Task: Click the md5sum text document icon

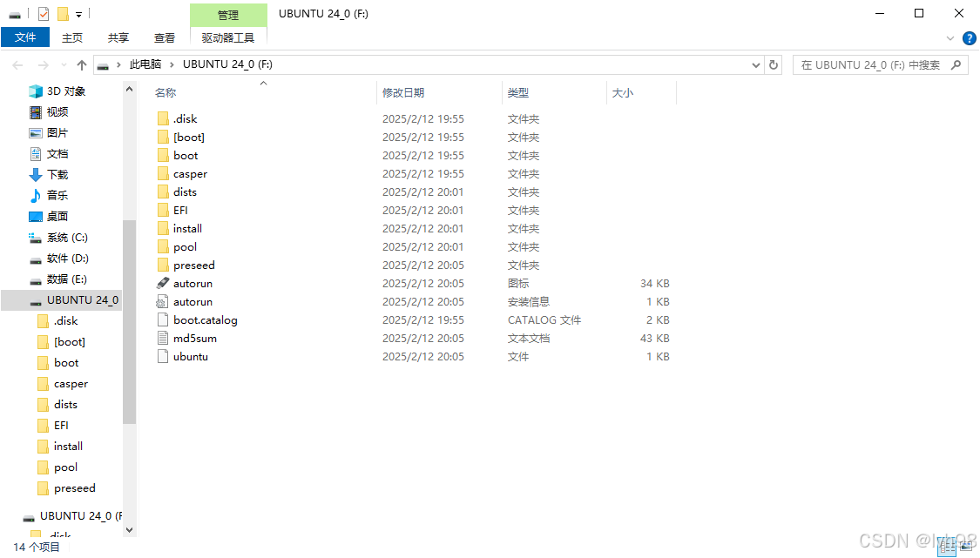Action: click(x=163, y=338)
